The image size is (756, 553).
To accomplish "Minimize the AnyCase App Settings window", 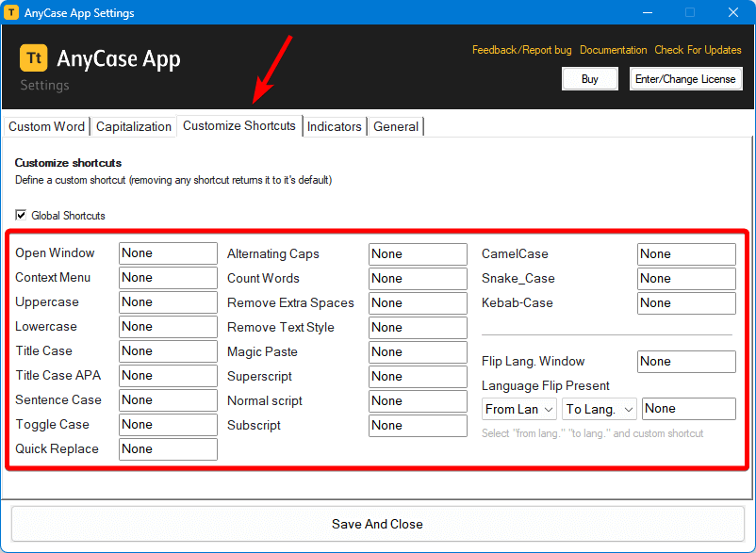I will 648,12.
